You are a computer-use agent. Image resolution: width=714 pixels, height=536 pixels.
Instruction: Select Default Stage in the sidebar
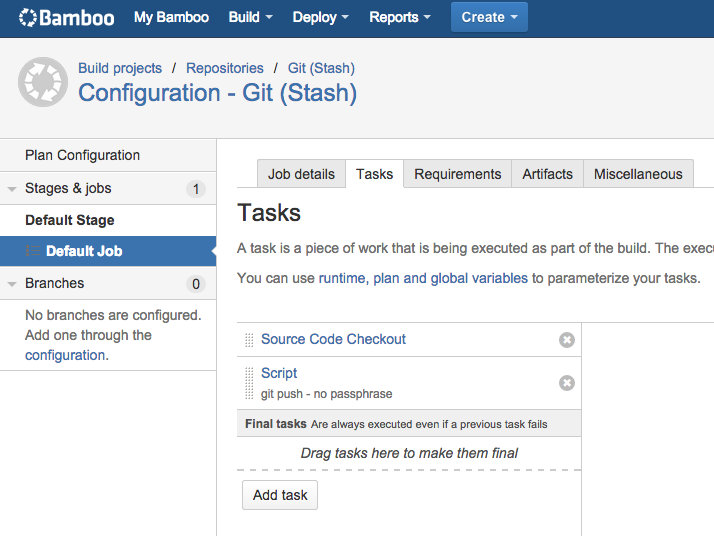pyautogui.click(x=70, y=220)
